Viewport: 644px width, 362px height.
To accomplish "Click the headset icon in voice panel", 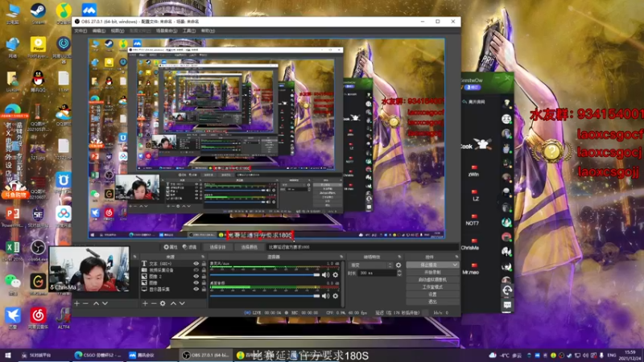I will pos(507,290).
